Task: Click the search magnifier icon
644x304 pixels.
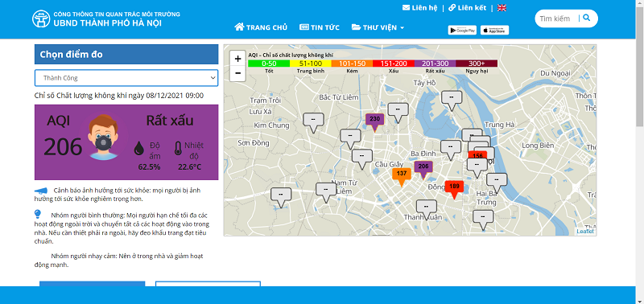Action: (587, 18)
